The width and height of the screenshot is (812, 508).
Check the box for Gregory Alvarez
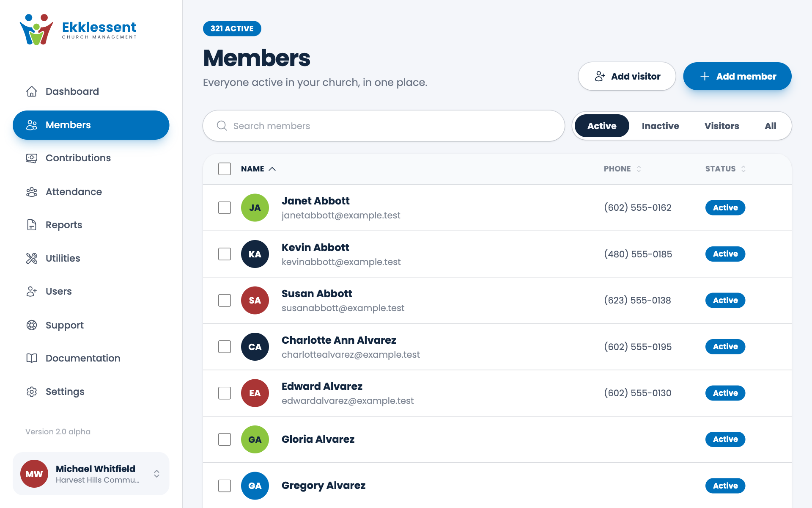point(225,486)
